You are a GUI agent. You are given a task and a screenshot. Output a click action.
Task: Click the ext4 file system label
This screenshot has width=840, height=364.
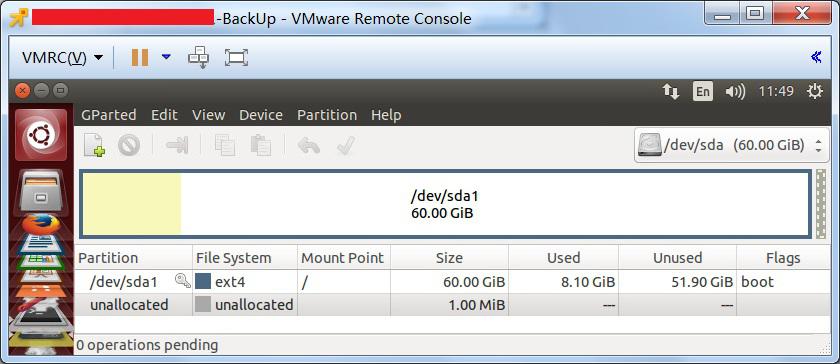tap(230, 282)
